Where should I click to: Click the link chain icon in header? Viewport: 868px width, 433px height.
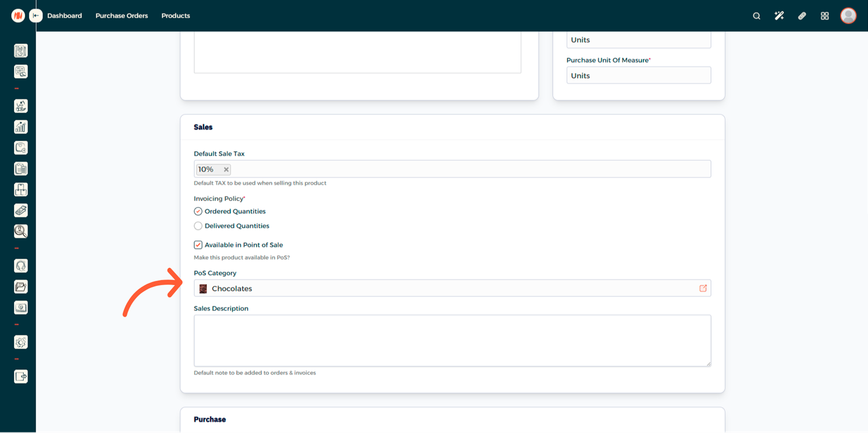(x=802, y=16)
